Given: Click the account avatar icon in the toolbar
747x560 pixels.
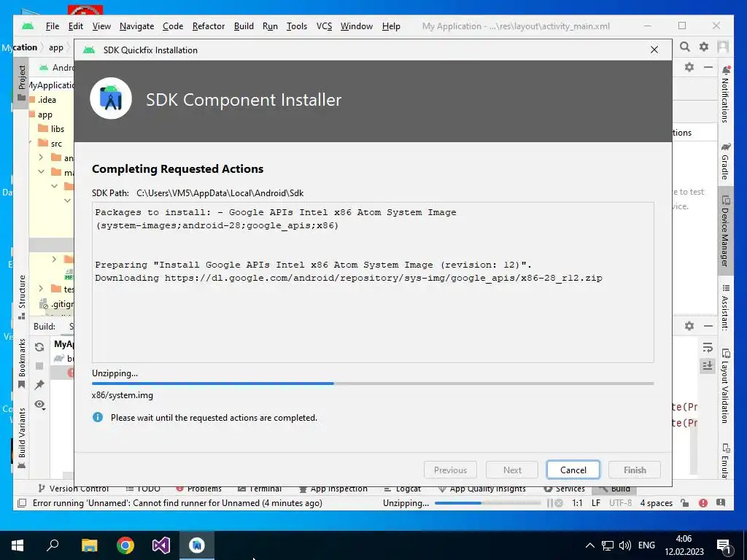Looking at the screenshot, I should click(x=723, y=47).
